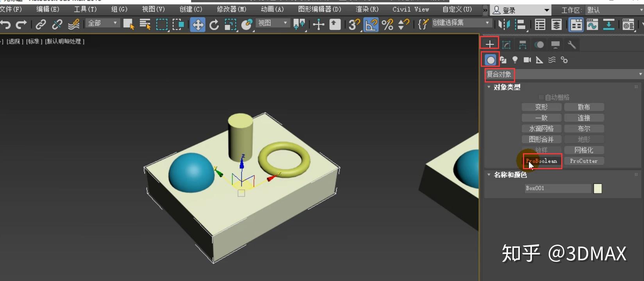Select the Cameras category icon

point(527,60)
